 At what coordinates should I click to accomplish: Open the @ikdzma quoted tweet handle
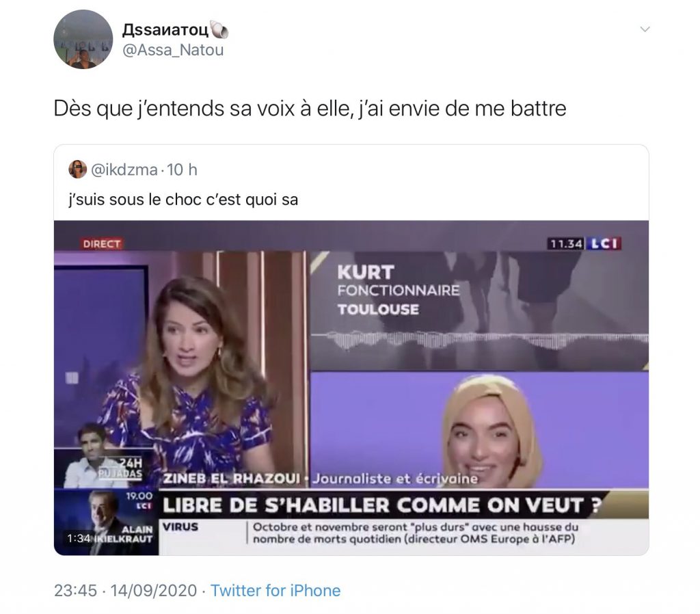[124, 170]
